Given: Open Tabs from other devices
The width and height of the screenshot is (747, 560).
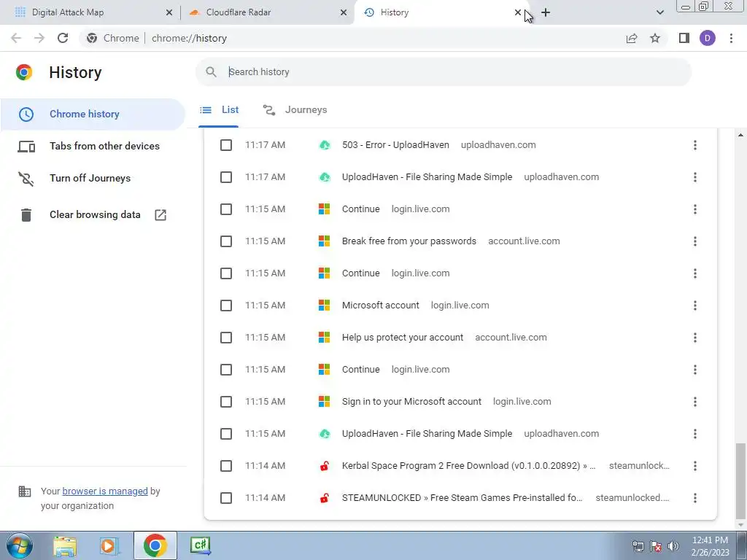Looking at the screenshot, I should tap(93, 146).
